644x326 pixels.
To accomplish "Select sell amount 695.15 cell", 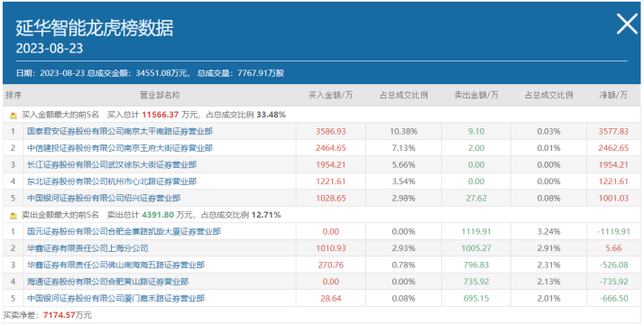I will (x=476, y=298).
